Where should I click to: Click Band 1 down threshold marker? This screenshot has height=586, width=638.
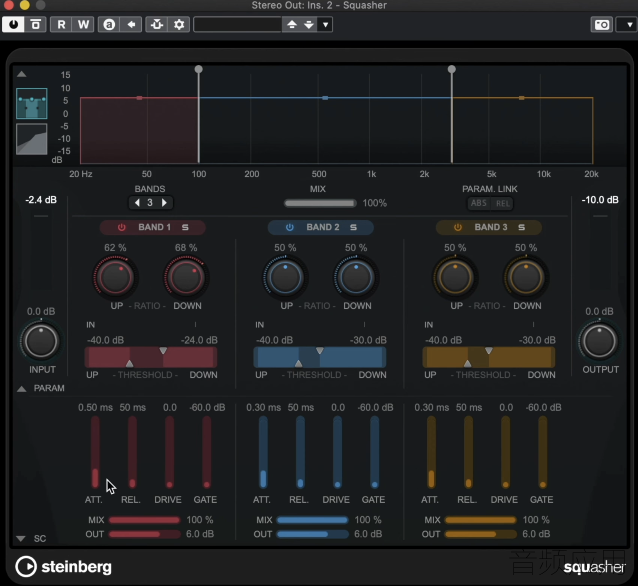coord(163,350)
